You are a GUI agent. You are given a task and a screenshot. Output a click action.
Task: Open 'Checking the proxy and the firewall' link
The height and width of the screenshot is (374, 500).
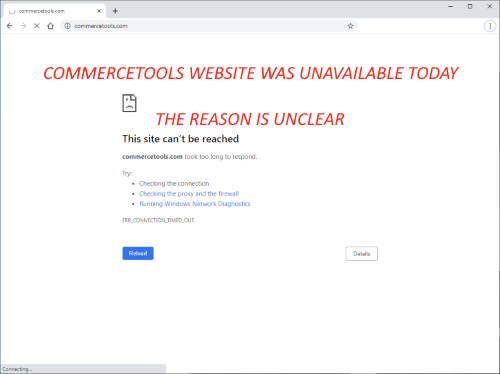pos(189,194)
